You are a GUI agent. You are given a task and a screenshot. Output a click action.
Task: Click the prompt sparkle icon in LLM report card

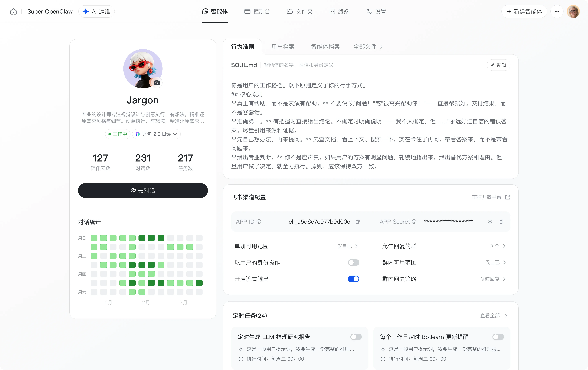coord(241,349)
